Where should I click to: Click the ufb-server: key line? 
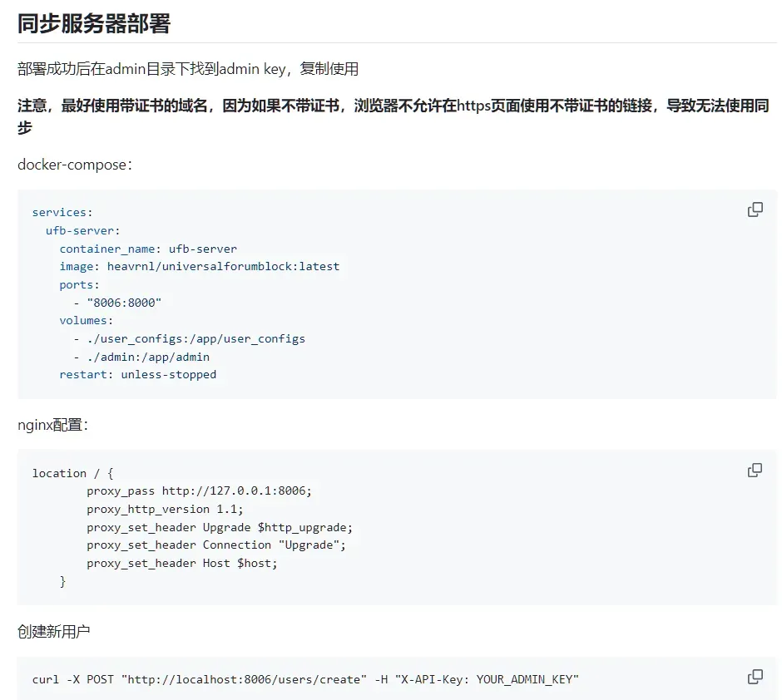tap(83, 230)
